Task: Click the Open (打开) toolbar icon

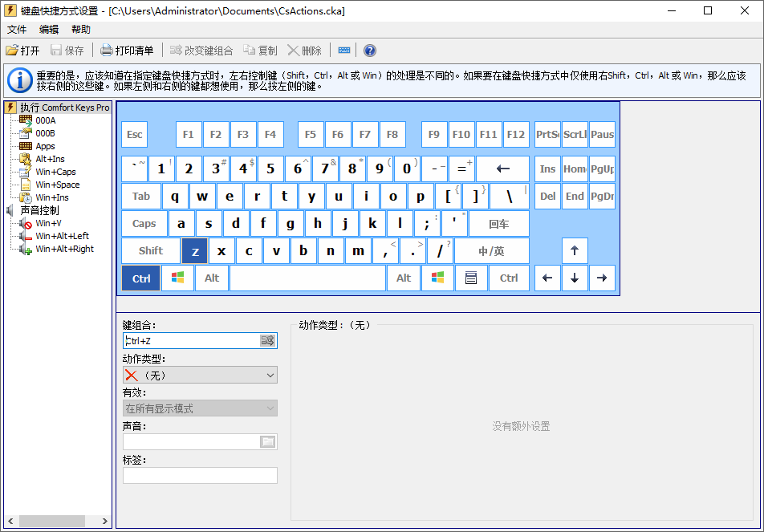Action: point(12,51)
